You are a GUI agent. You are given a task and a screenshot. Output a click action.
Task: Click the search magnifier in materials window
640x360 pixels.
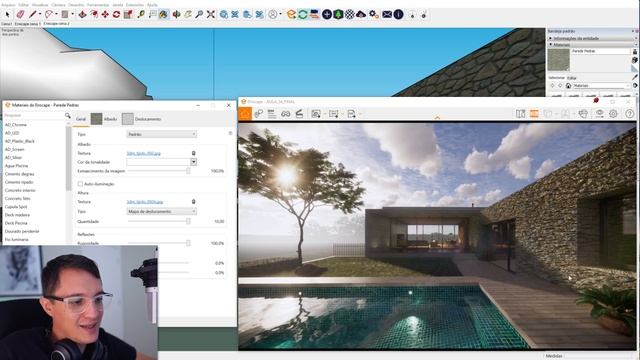coord(68,116)
